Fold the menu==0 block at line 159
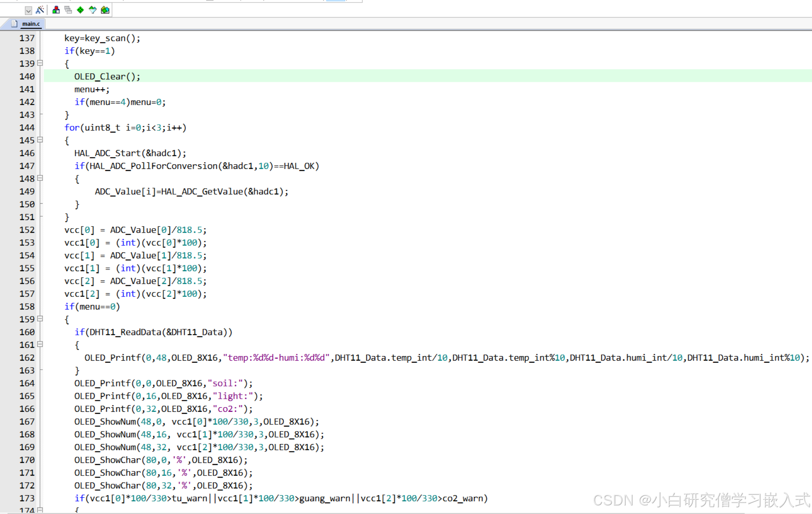Screen dimensions: 812x514 (x=40, y=319)
